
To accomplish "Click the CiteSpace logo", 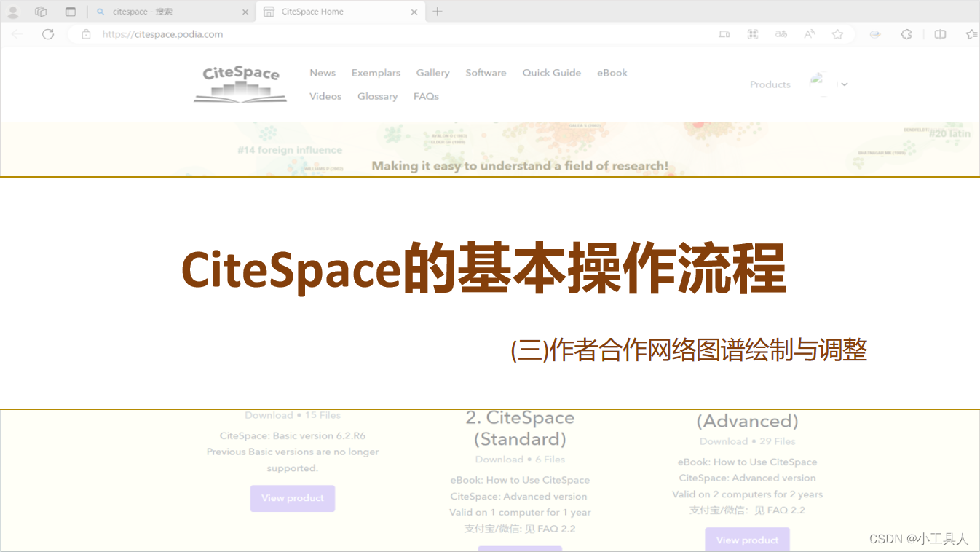I will click(240, 82).
